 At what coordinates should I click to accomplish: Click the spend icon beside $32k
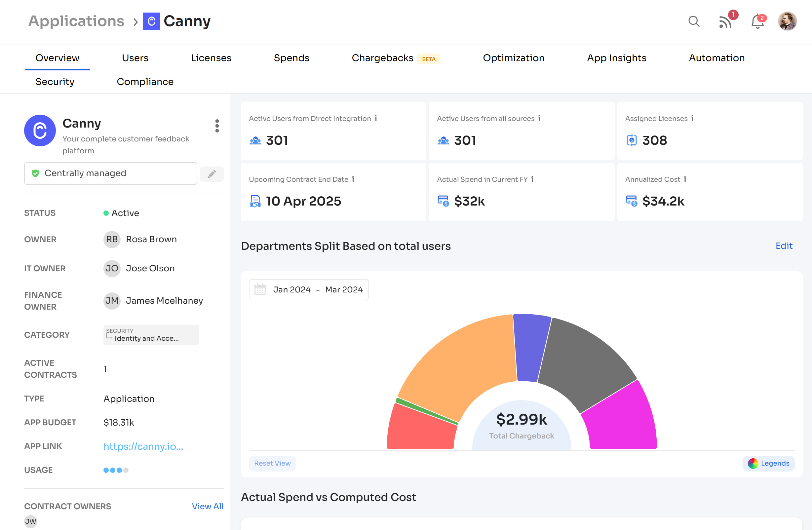[443, 201]
